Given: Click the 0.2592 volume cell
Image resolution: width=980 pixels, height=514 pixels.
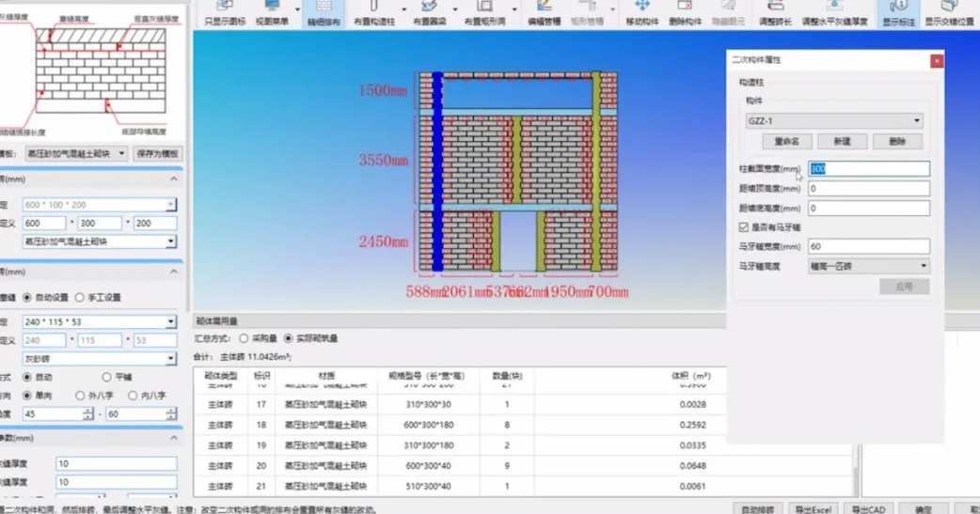Looking at the screenshot, I should [x=692, y=426].
